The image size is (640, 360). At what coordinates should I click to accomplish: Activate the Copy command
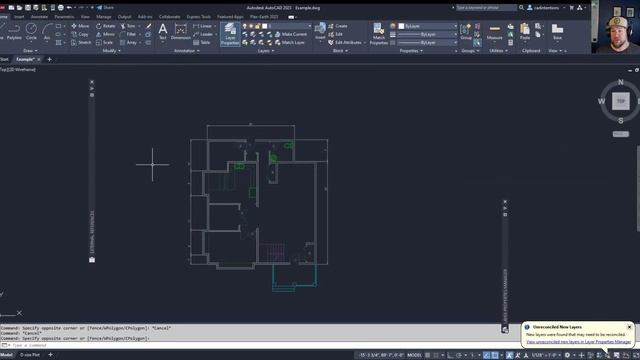[80, 34]
